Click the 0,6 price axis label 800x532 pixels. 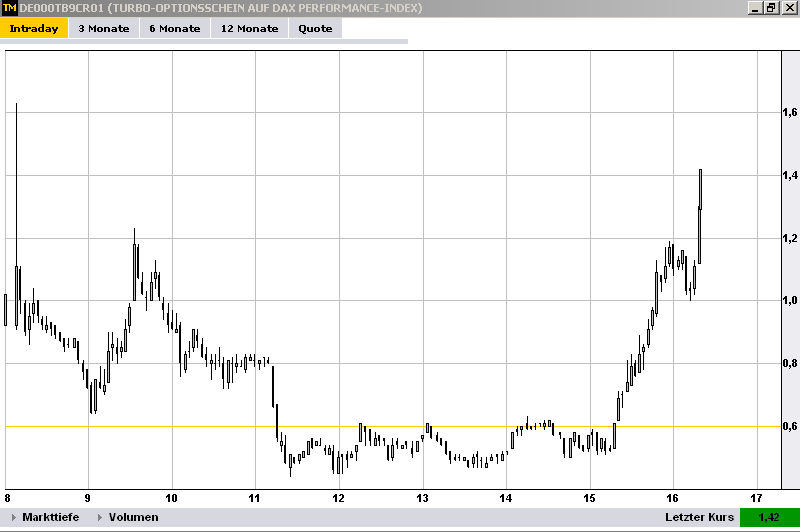[790, 426]
